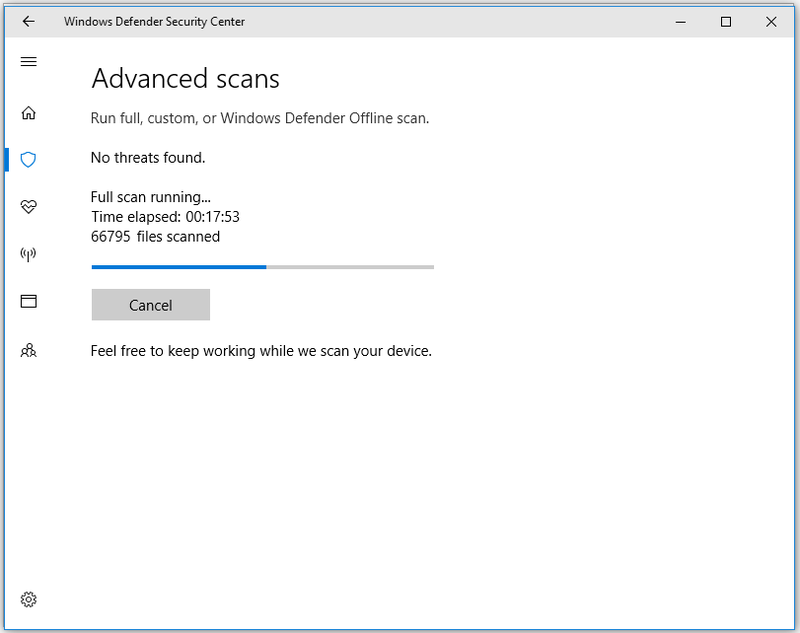Screen dimensions: 800x633
Task: Click the files scanned count text
Action: coord(156,237)
